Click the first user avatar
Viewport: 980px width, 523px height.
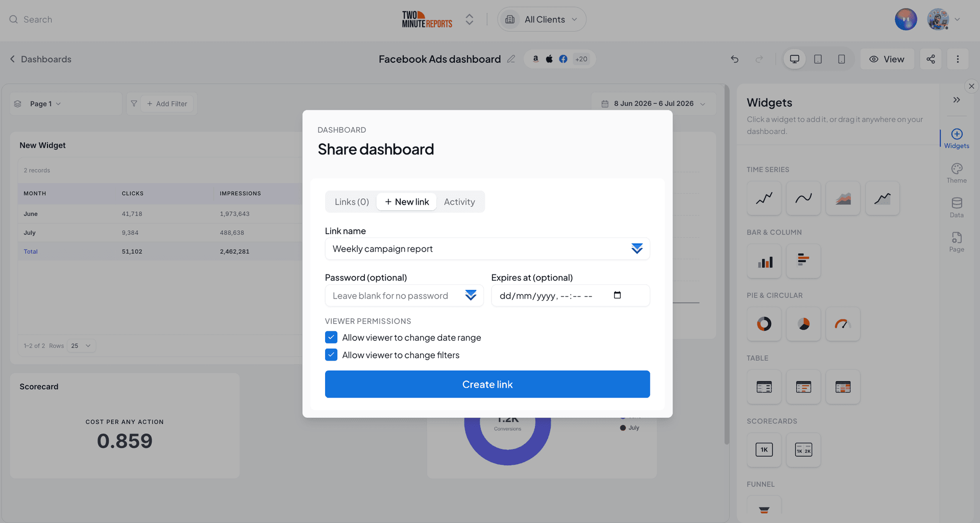[906, 19]
